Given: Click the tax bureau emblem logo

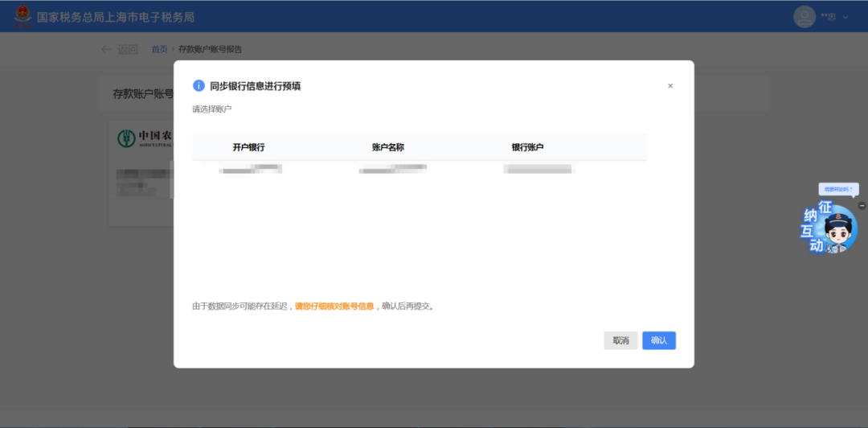Looking at the screenshot, I should pos(23,16).
